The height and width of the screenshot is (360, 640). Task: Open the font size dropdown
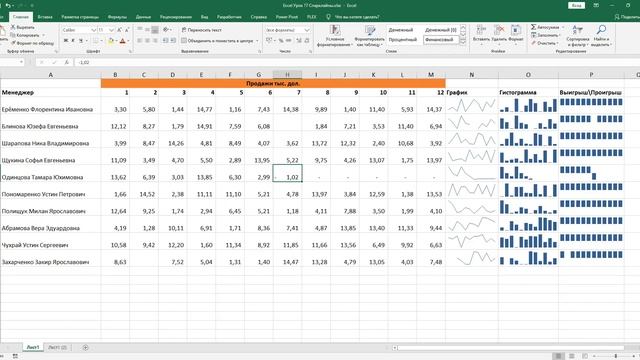coord(111,30)
